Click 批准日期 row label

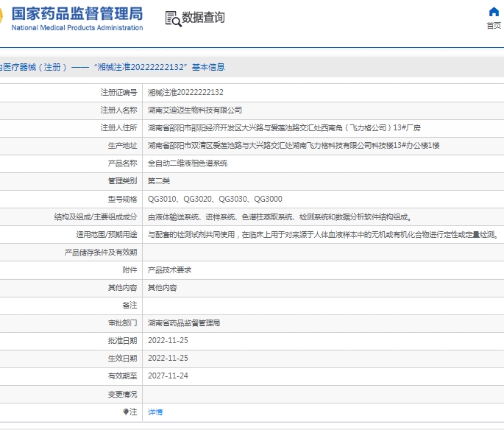[122, 341]
